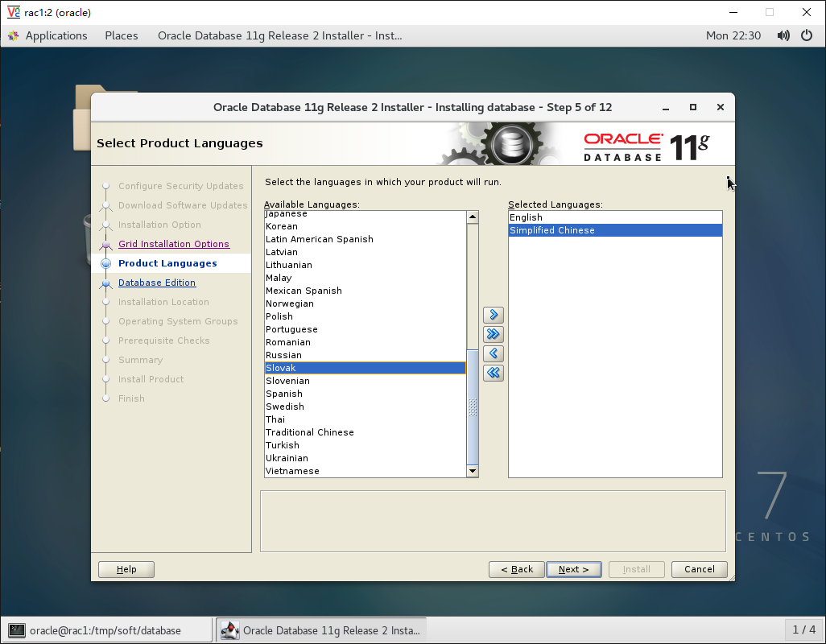The image size is (826, 644).
Task: Click the Cancel button
Action: pyautogui.click(x=700, y=569)
